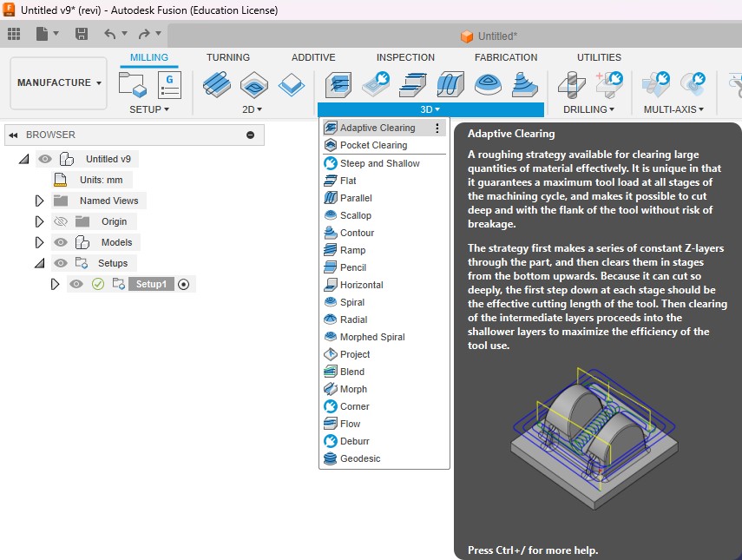Screen dimensions: 742x560
Task: Click the BROWSER panel options dot
Action: click(x=250, y=135)
